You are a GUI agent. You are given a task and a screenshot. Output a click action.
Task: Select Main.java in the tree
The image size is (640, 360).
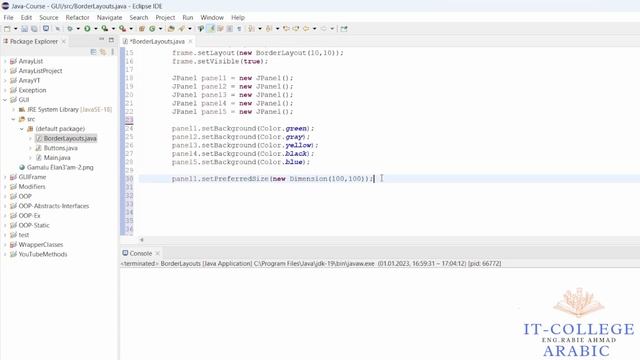pyautogui.click(x=57, y=158)
